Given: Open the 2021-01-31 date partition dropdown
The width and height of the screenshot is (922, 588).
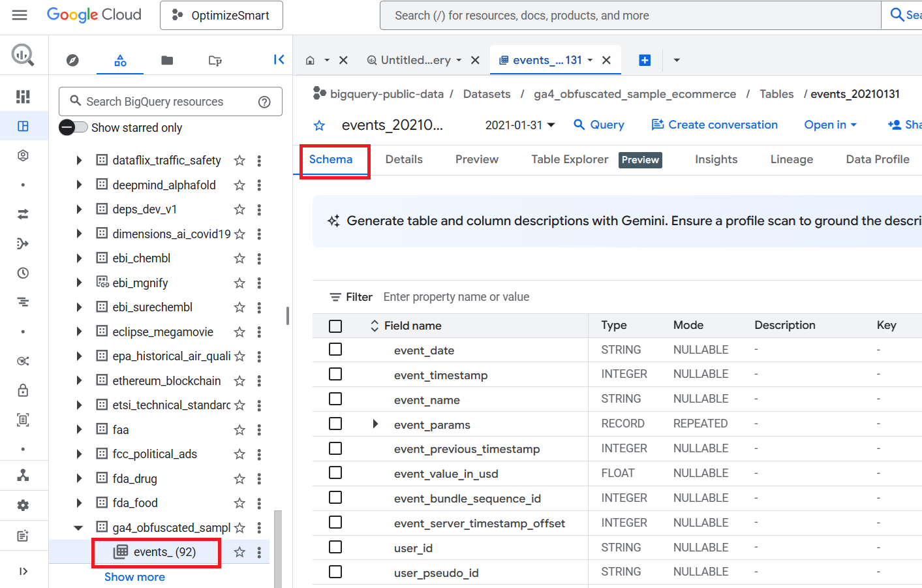Looking at the screenshot, I should click(x=520, y=125).
